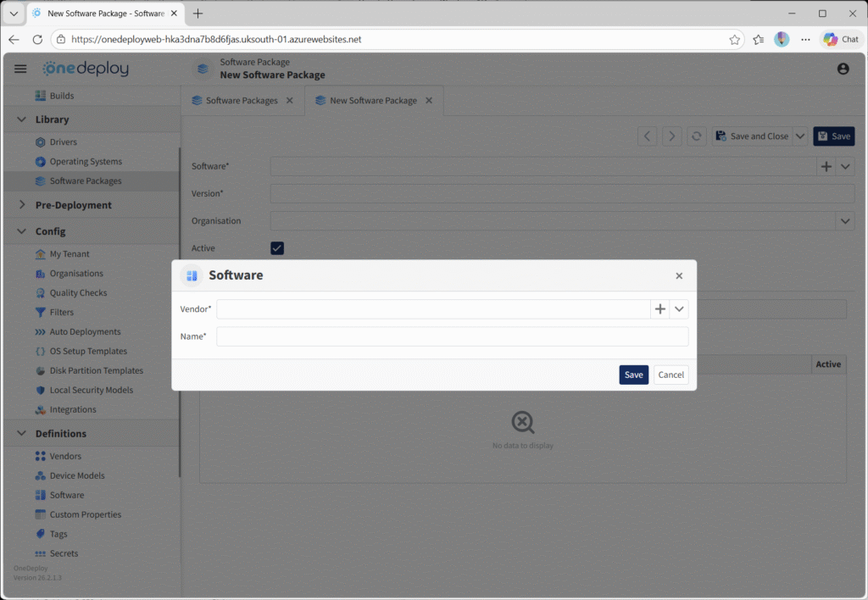The image size is (868, 600).
Task: Go to next record arrow
Action: point(671,136)
